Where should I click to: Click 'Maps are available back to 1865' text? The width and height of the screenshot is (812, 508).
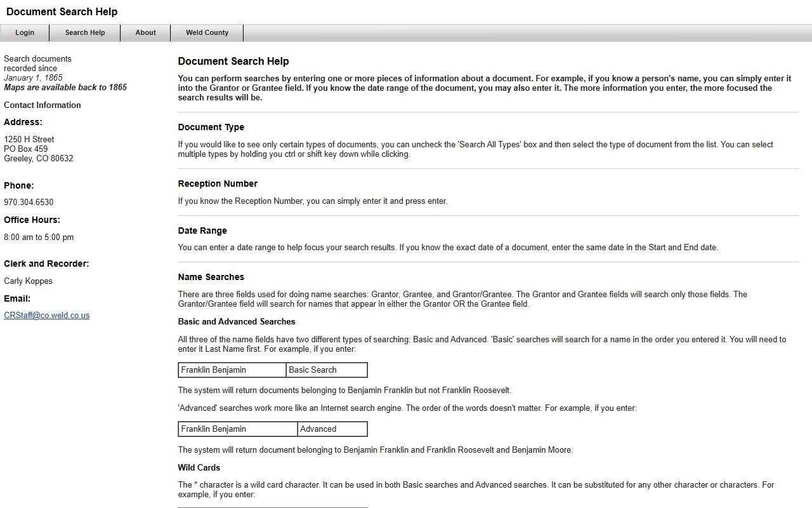tap(65, 88)
